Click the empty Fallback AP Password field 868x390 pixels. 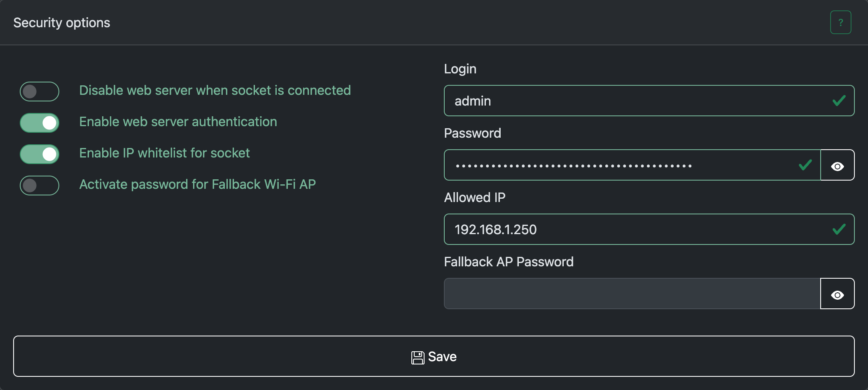(x=632, y=294)
